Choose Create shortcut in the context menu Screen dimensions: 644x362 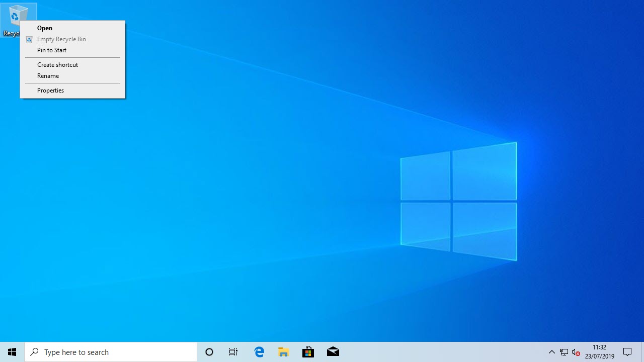point(57,65)
